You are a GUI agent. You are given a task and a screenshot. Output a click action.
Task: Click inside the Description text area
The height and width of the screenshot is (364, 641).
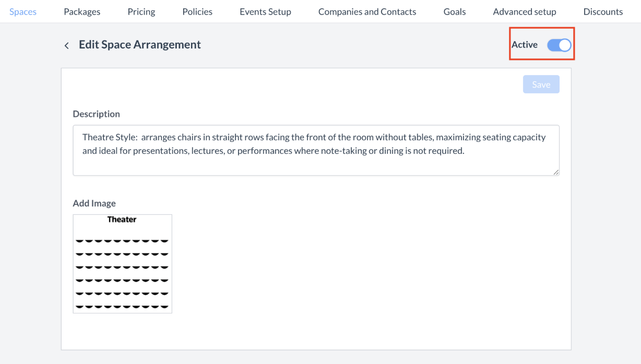(316, 150)
